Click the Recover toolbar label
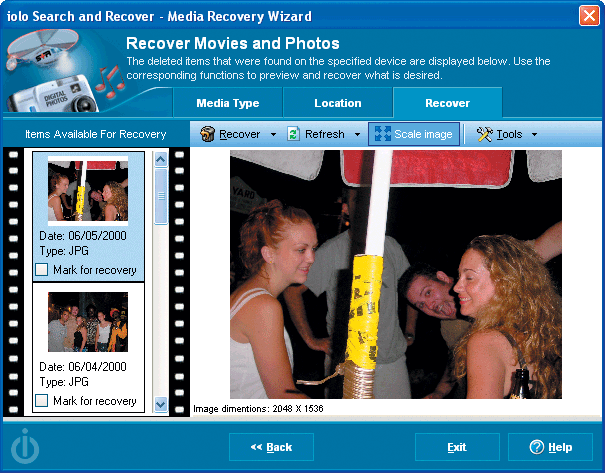Screen dimensions: 605x473 pos(240,134)
